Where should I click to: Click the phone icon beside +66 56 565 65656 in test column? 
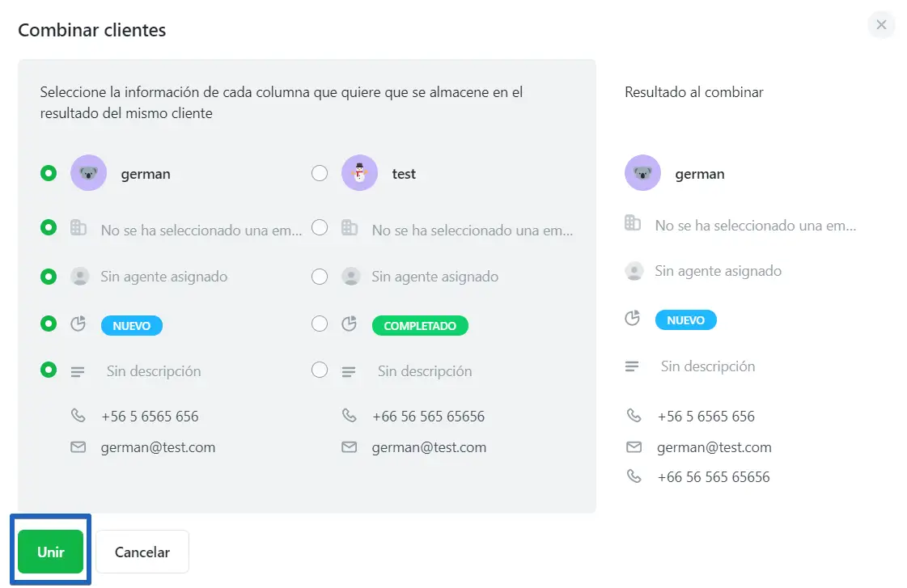pos(350,415)
